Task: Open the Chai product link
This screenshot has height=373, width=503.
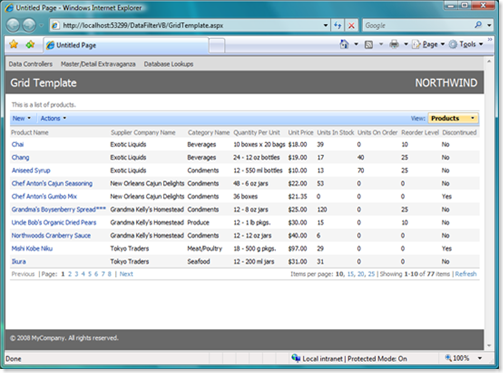Action: tap(18, 144)
